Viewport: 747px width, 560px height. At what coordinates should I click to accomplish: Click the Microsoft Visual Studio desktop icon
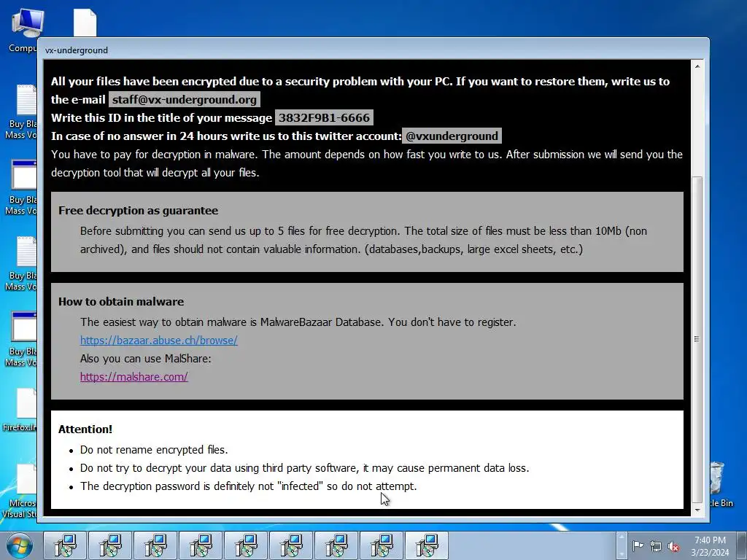coord(20,491)
